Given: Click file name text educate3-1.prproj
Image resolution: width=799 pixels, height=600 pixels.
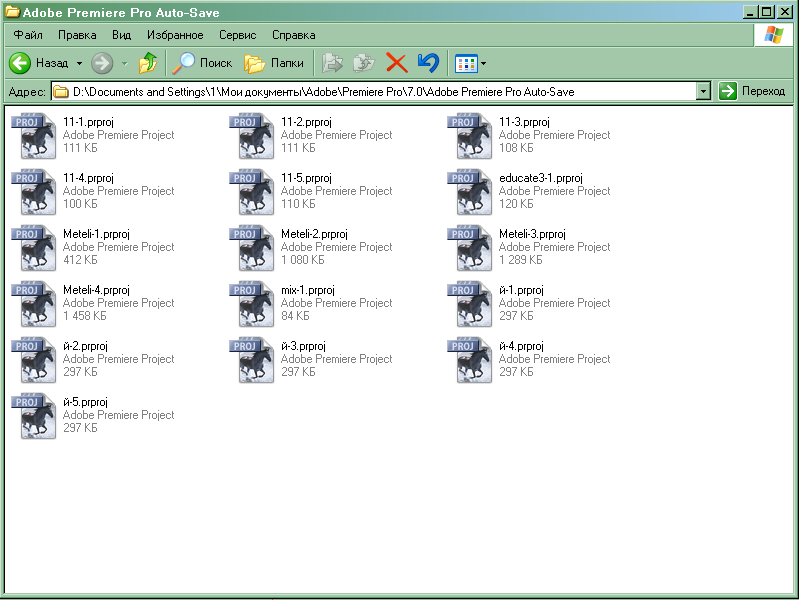Looking at the screenshot, I should [541, 178].
